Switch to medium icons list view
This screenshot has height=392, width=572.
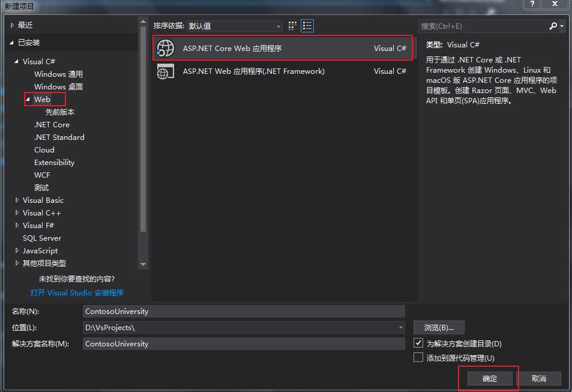pos(307,26)
